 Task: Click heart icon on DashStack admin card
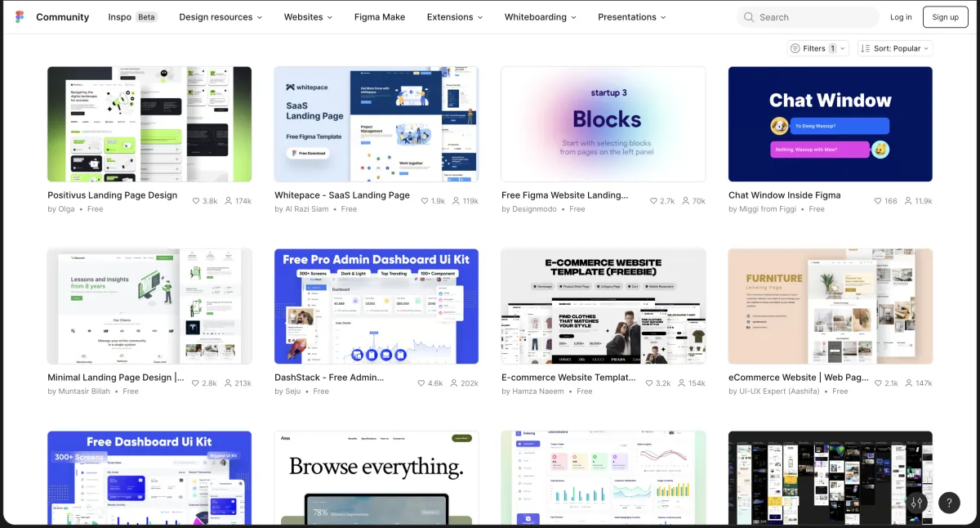coord(421,383)
